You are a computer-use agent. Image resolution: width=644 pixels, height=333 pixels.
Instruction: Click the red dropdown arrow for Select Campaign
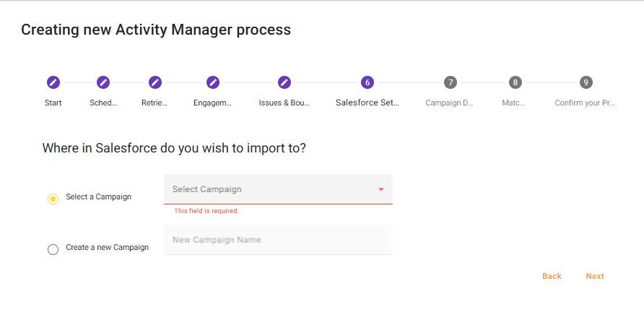381,190
